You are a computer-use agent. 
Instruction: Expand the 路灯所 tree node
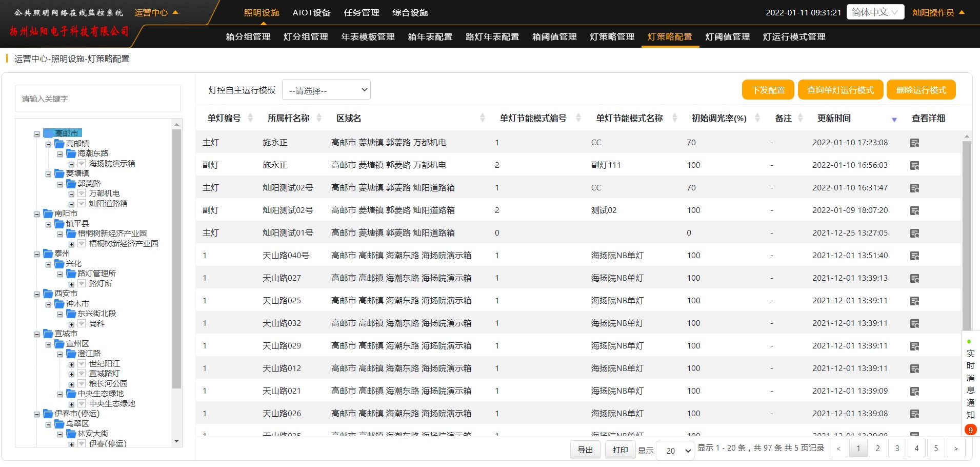pos(71,284)
